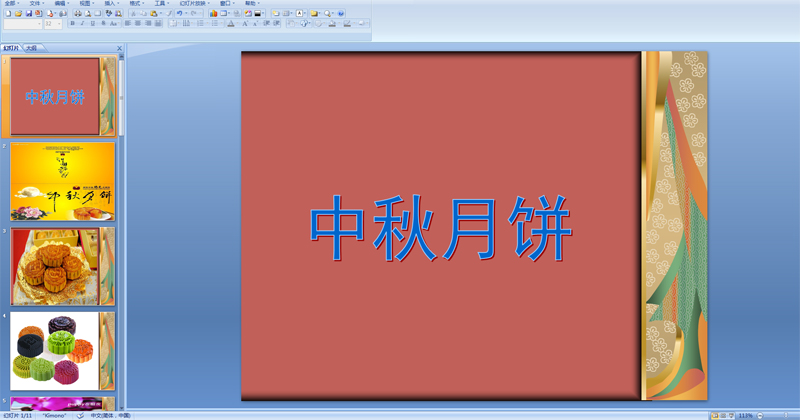Click the Text Box icon with letter A
The height and width of the screenshot is (420, 800).
pyautogui.click(x=299, y=13)
